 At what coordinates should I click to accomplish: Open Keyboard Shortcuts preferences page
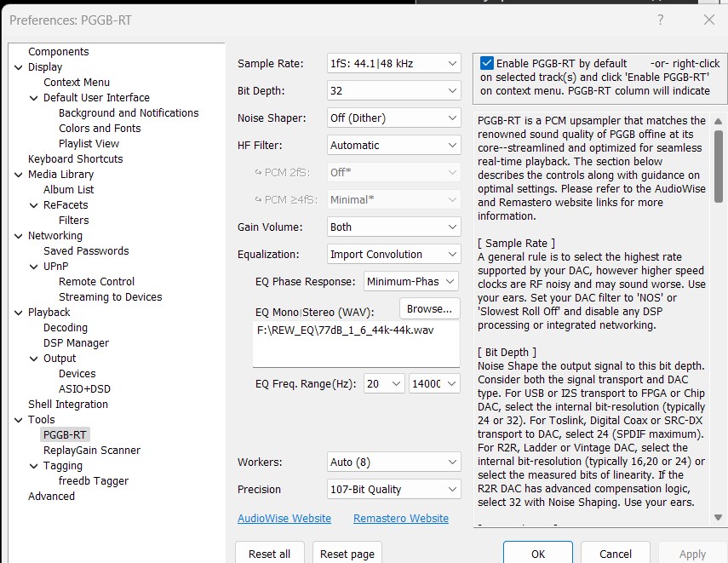75,159
